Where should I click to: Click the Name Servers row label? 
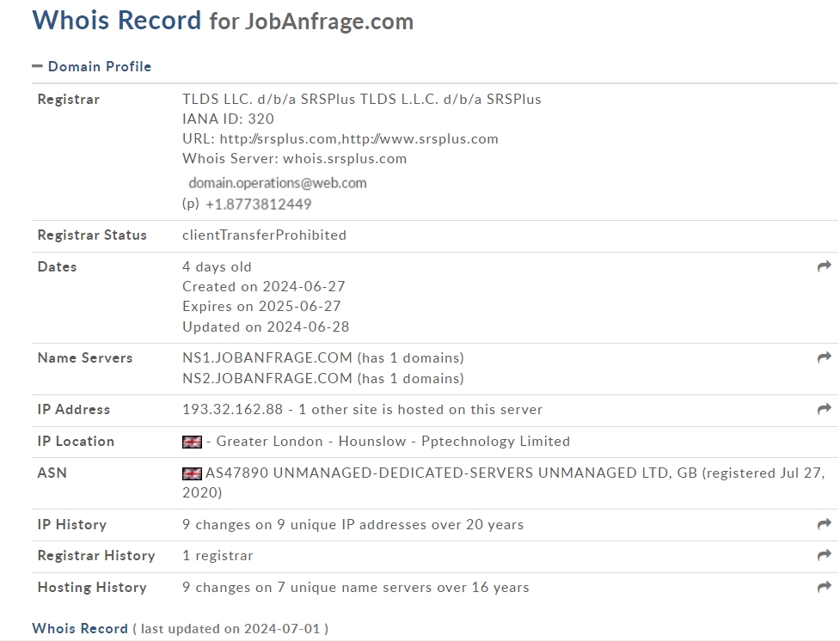(x=85, y=357)
